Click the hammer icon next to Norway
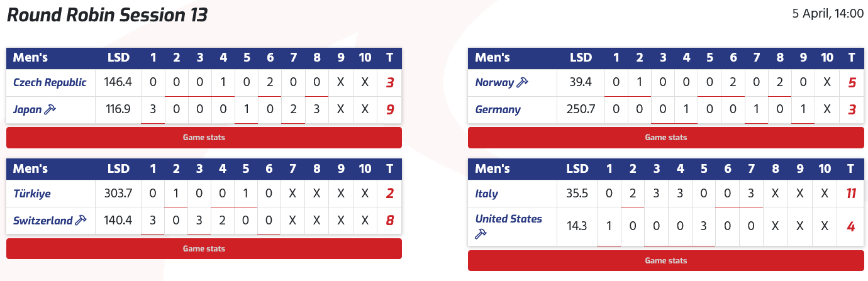The height and width of the screenshot is (281, 868). (x=522, y=82)
